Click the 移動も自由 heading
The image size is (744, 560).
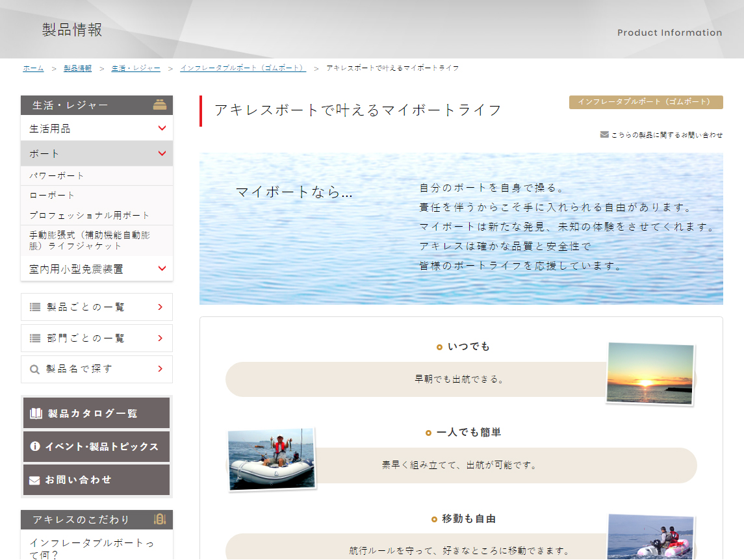[468, 518]
